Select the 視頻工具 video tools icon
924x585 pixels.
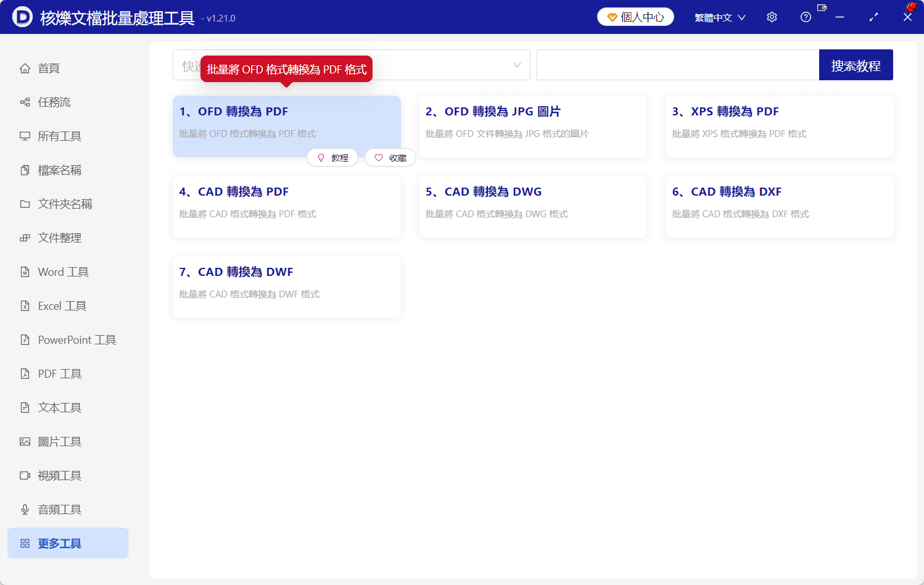click(25, 475)
